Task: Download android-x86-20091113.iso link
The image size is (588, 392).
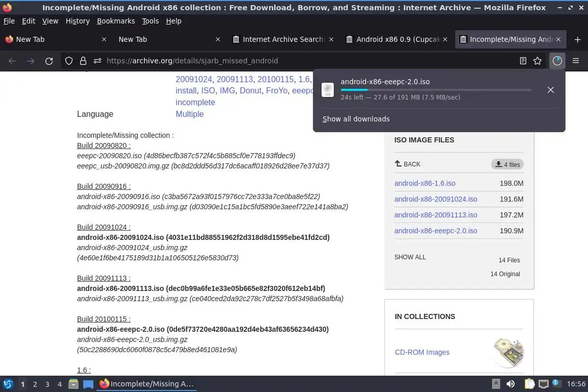Action: (x=436, y=215)
